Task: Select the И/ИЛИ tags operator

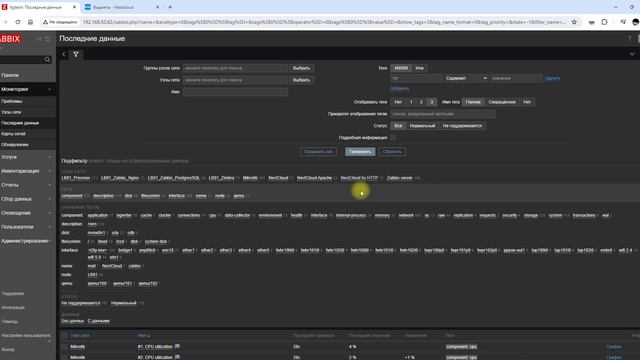Action: pos(401,68)
